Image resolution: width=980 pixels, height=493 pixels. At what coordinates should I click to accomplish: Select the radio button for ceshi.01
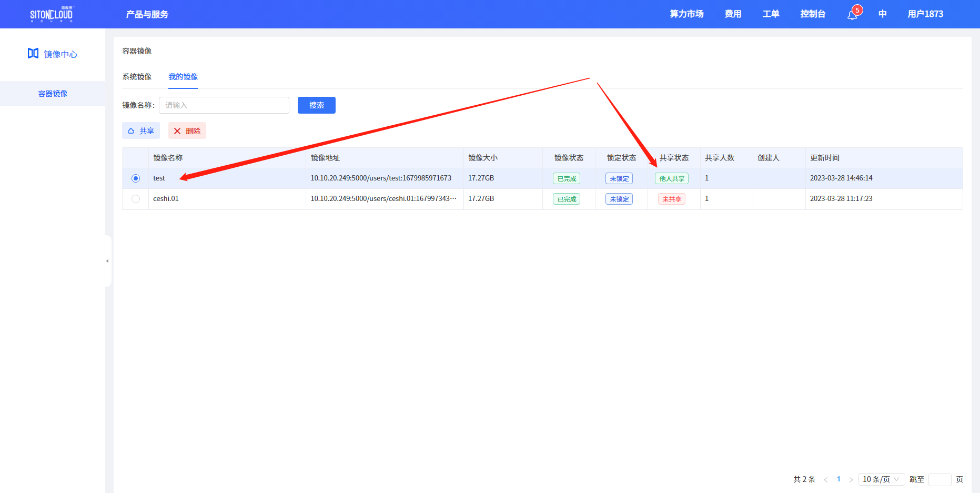pyautogui.click(x=136, y=199)
